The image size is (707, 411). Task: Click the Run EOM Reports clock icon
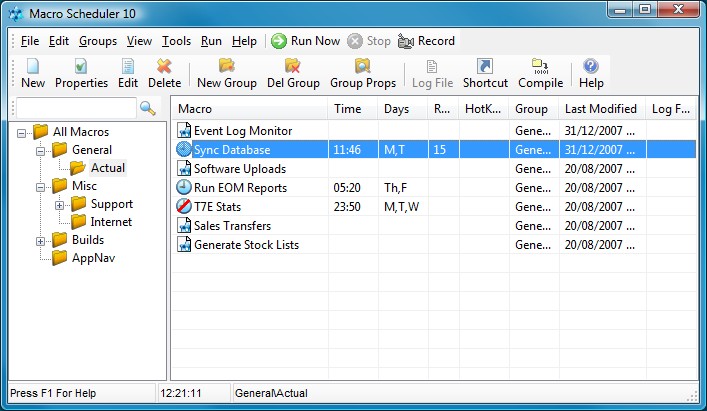pyautogui.click(x=184, y=187)
